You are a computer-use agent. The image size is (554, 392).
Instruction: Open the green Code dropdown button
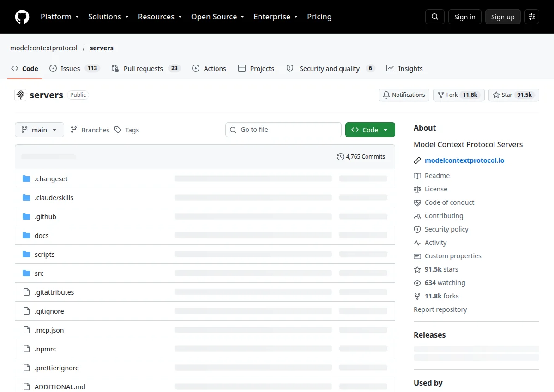[x=370, y=130]
